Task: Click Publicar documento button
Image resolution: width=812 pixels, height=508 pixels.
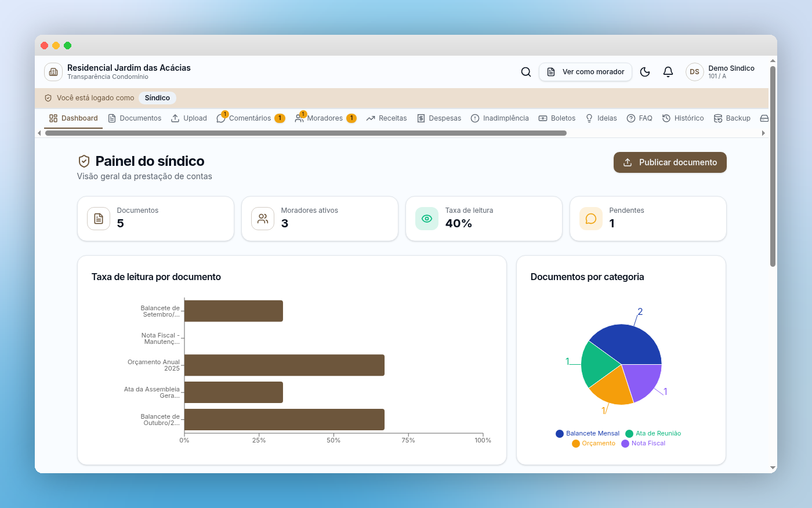Action: pos(670,162)
